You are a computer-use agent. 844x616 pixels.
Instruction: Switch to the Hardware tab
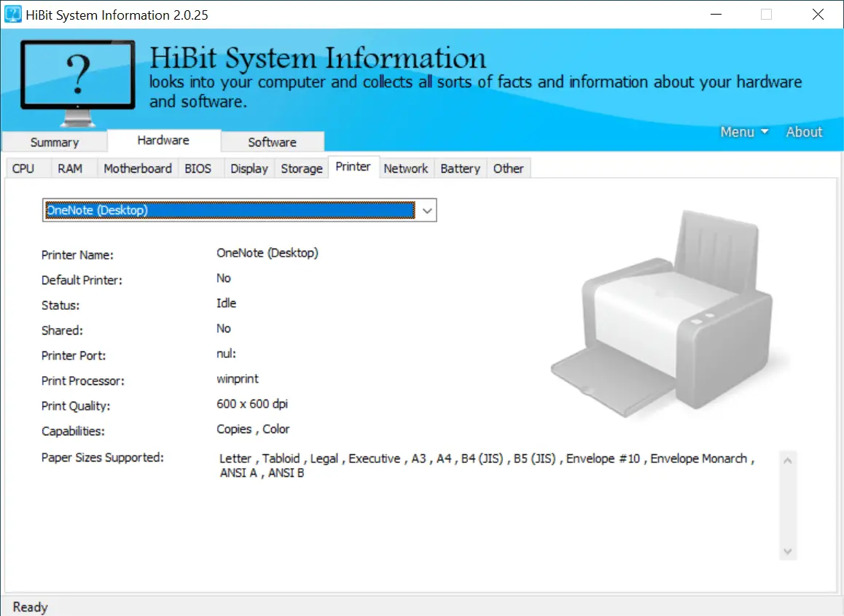(164, 140)
